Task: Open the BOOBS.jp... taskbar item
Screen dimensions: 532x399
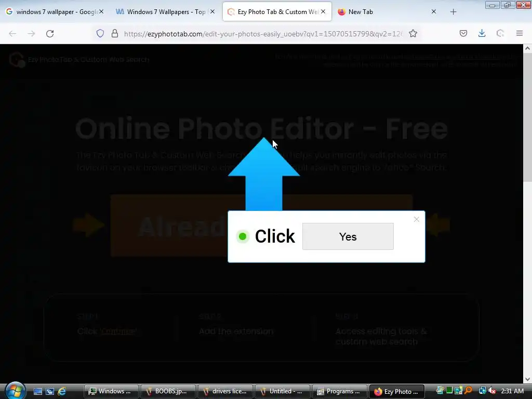Action: pyautogui.click(x=168, y=392)
